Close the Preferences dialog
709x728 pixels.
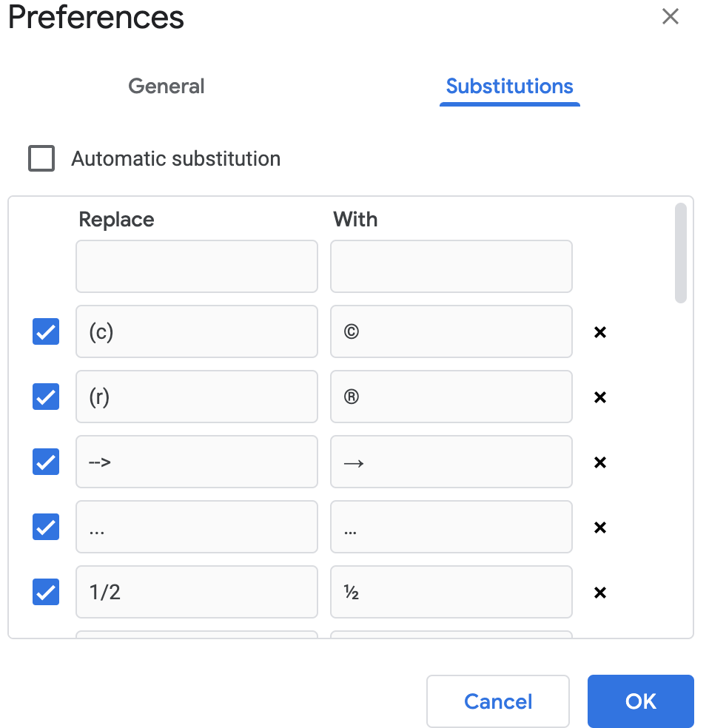click(x=670, y=16)
